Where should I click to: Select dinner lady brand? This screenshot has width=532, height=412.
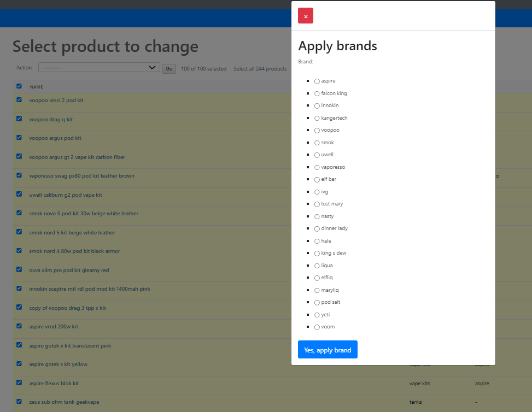pyautogui.click(x=317, y=229)
